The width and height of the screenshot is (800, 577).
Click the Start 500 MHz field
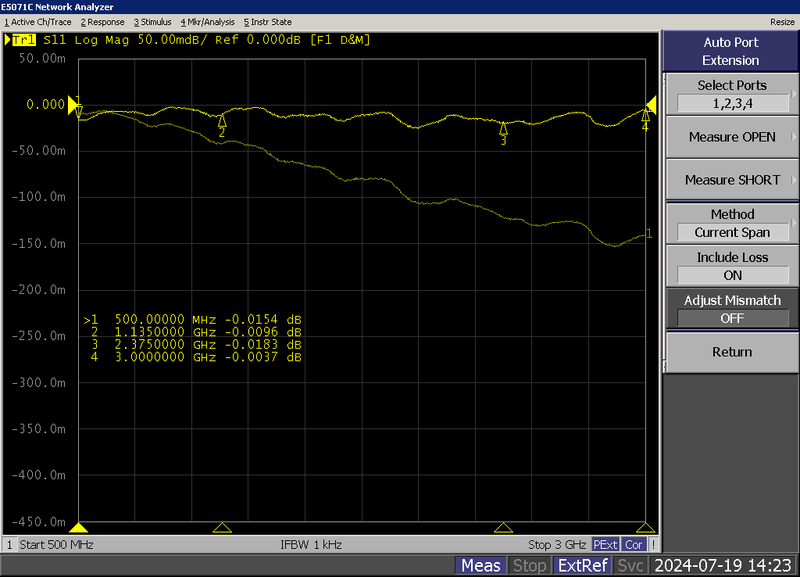(60, 544)
